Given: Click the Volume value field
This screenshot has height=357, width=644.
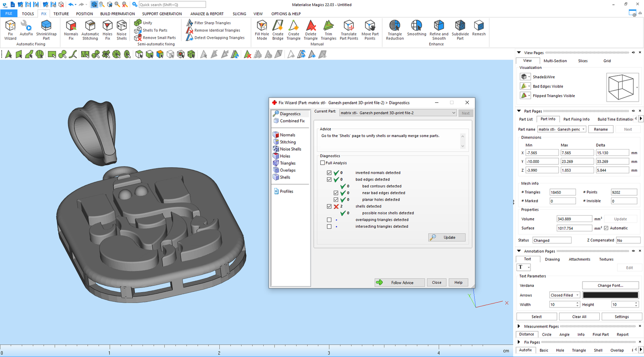Looking at the screenshot, I should [x=574, y=219].
